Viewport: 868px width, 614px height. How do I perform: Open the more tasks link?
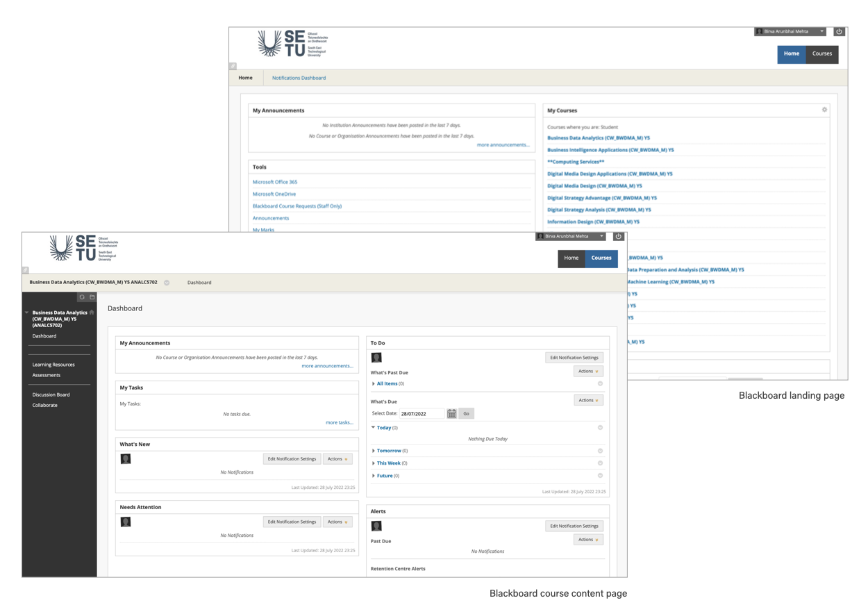pyautogui.click(x=339, y=422)
